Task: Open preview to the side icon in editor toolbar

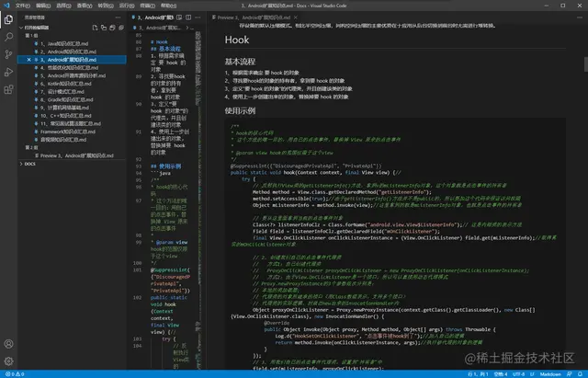Action: [x=179, y=17]
